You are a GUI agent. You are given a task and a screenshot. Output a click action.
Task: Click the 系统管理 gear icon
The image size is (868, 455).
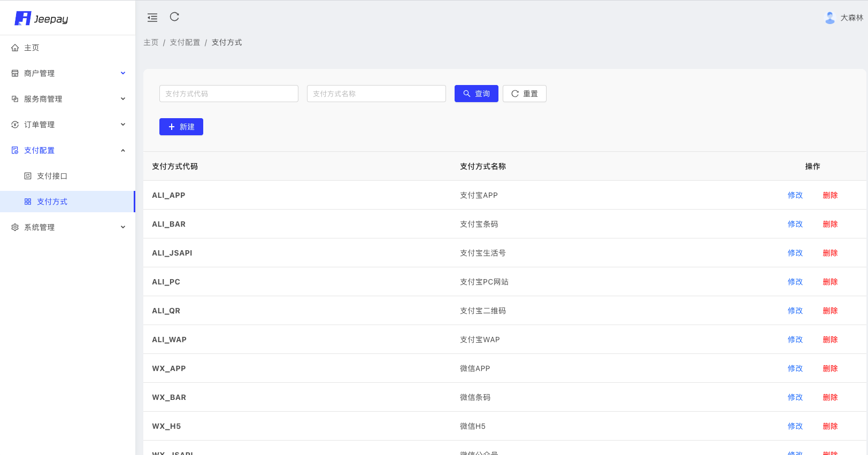click(x=15, y=227)
